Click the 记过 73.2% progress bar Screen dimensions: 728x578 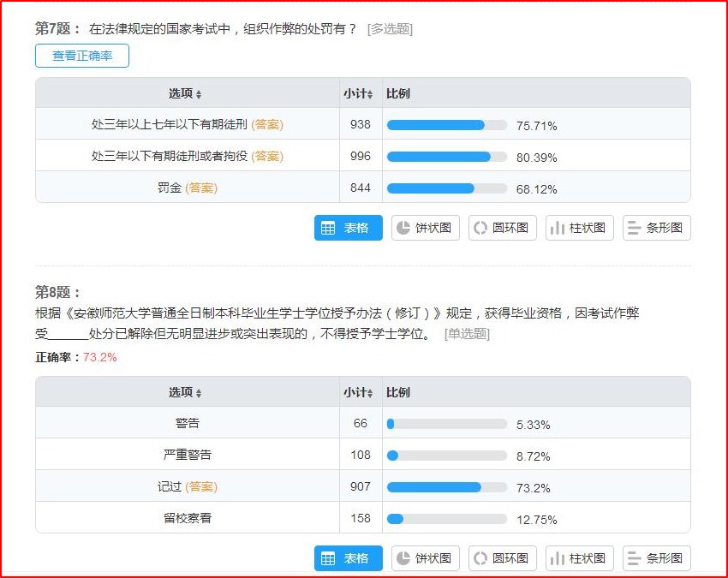(446, 487)
